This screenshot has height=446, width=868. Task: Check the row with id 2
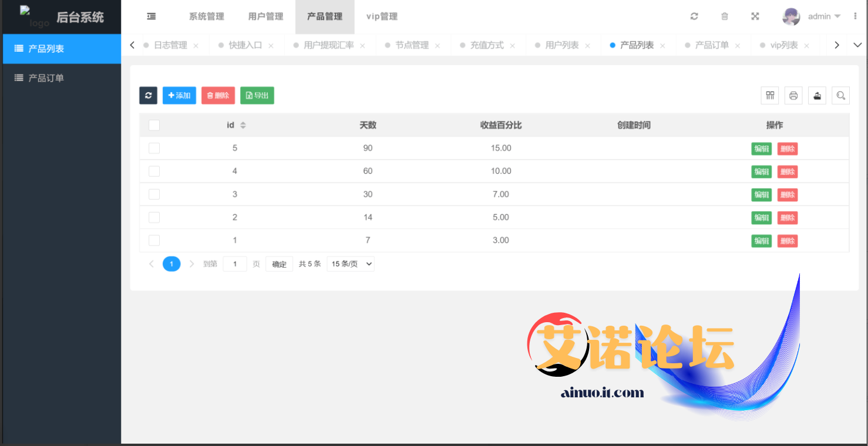click(x=154, y=217)
